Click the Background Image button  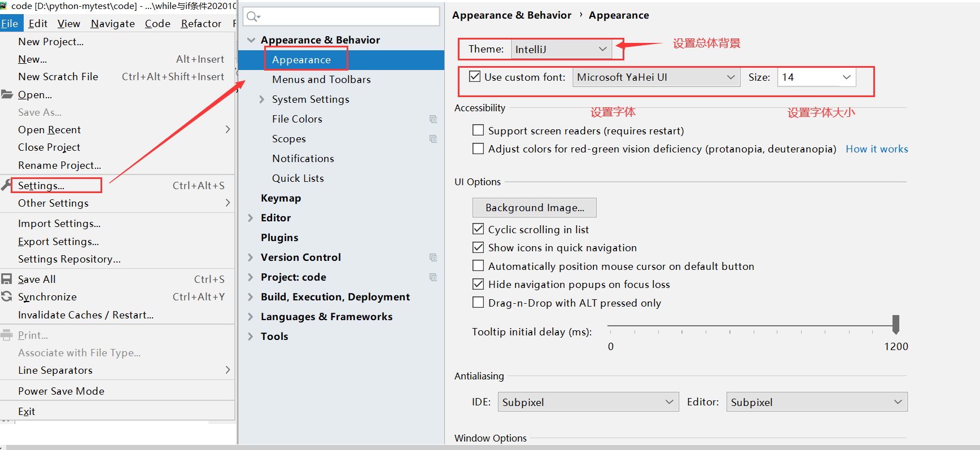[x=534, y=208]
